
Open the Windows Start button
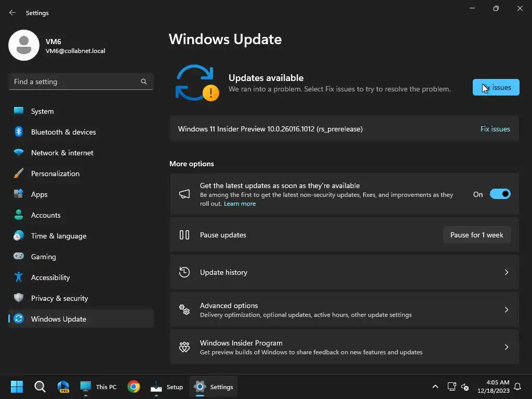point(17,387)
